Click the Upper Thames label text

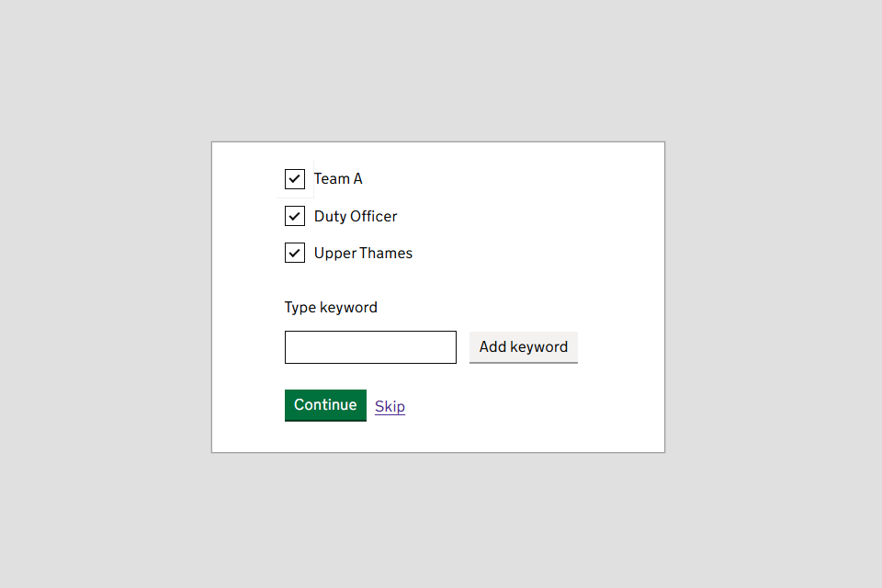(363, 254)
